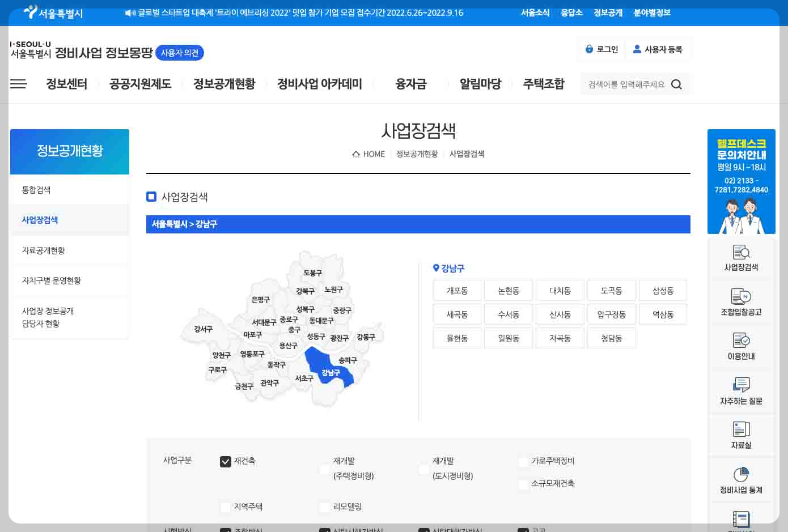Select 세곡동 district button

coord(457,314)
